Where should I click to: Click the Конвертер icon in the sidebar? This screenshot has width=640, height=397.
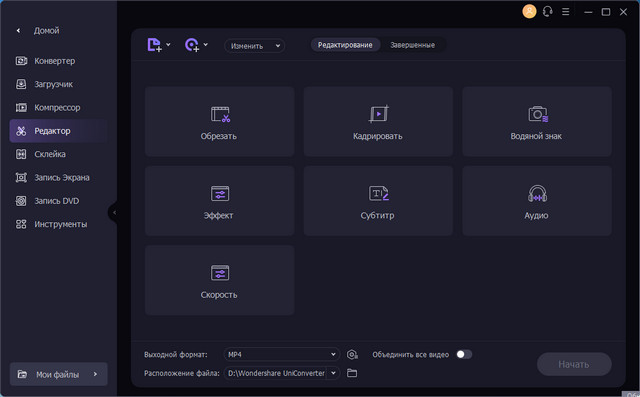tap(21, 61)
